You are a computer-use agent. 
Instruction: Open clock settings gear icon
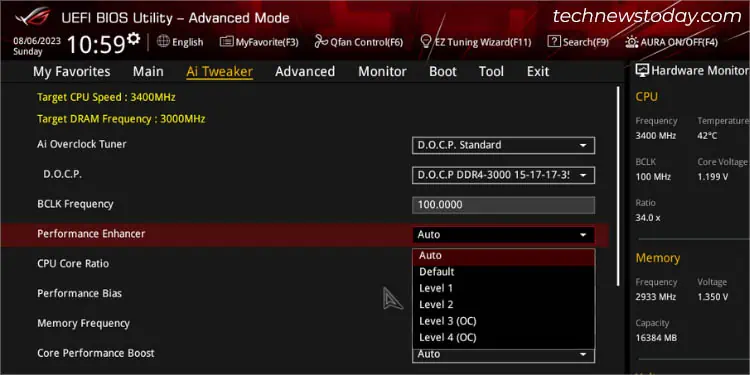pos(133,39)
